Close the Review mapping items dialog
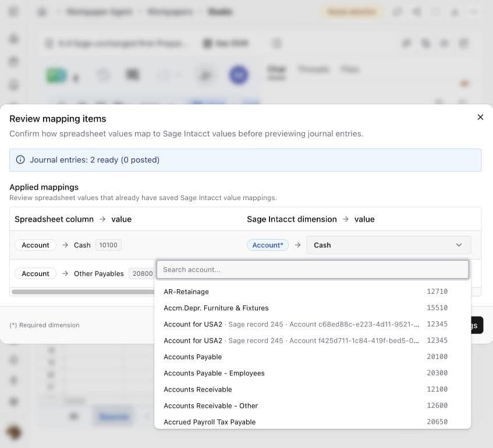Viewport: 493px width, 448px height. pos(480,118)
